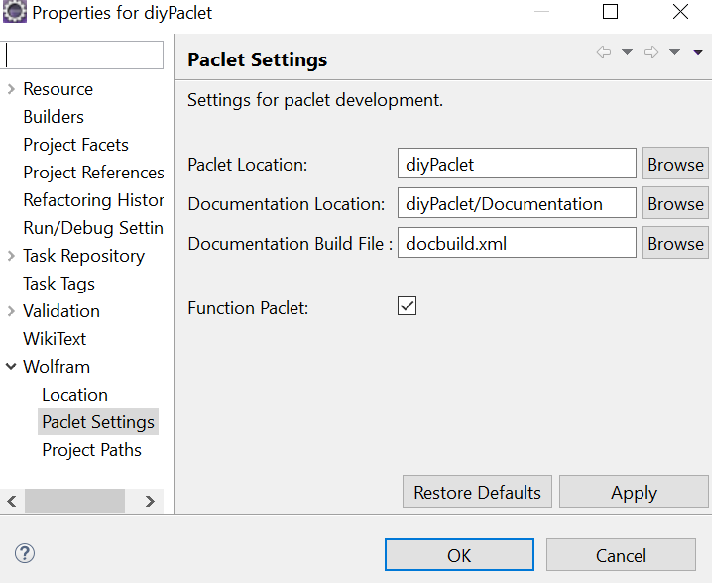The width and height of the screenshot is (712, 583).
Task: Browse for the Paclet Location
Action: tap(675, 164)
